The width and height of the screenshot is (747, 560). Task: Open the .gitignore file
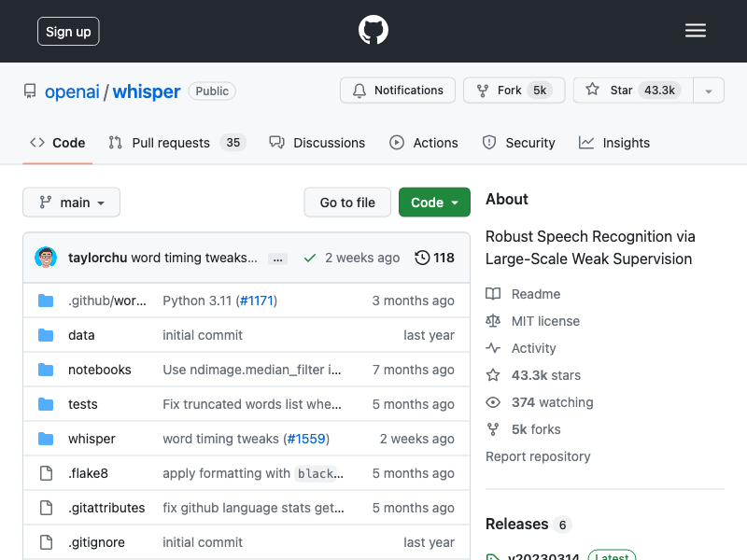pyautogui.click(x=96, y=542)
